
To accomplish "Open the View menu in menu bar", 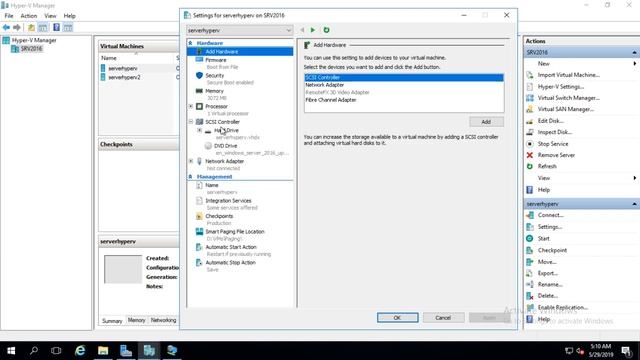I will coord(50,16).
